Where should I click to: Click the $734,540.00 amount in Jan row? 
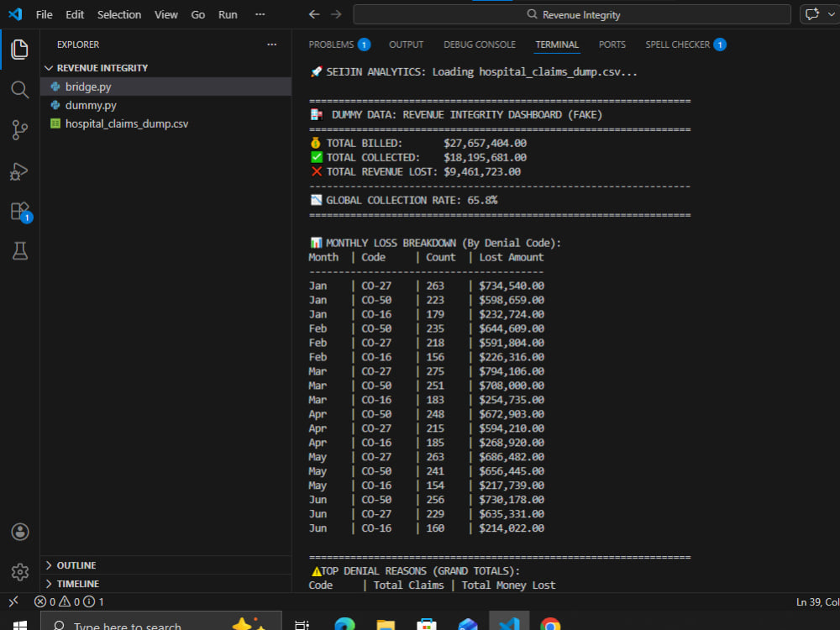click(512, 286)
